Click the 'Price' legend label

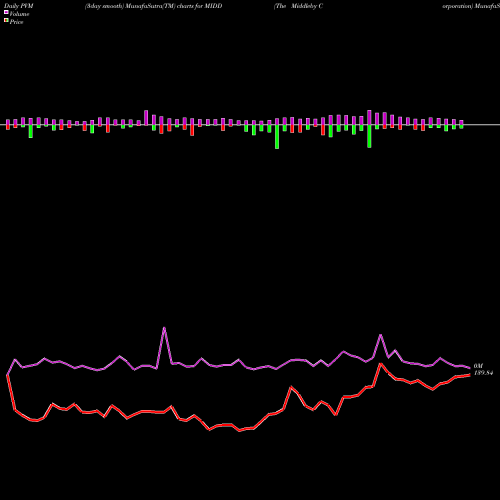(16, 22)
